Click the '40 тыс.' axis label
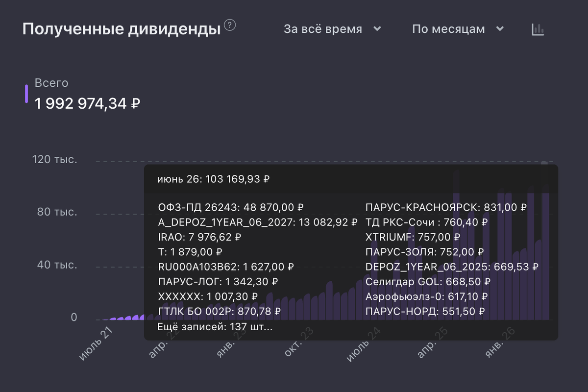This screenshot has width=588, height=392. (57, 265)
